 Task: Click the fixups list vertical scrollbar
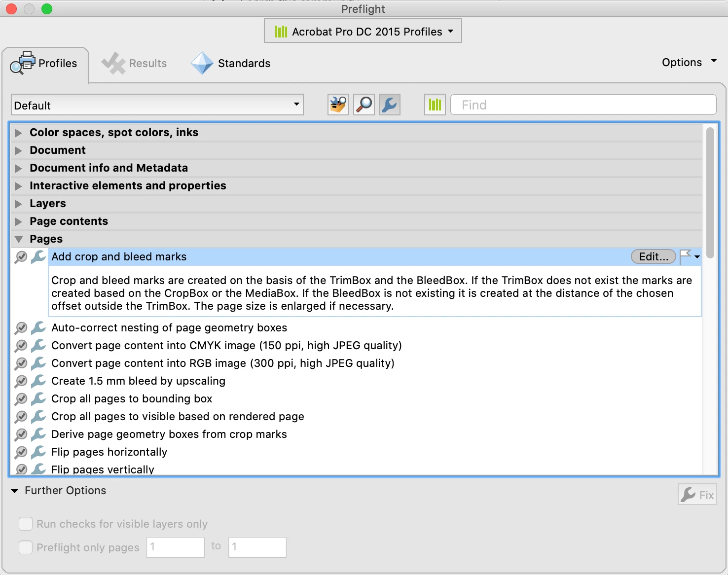[710, 192]
